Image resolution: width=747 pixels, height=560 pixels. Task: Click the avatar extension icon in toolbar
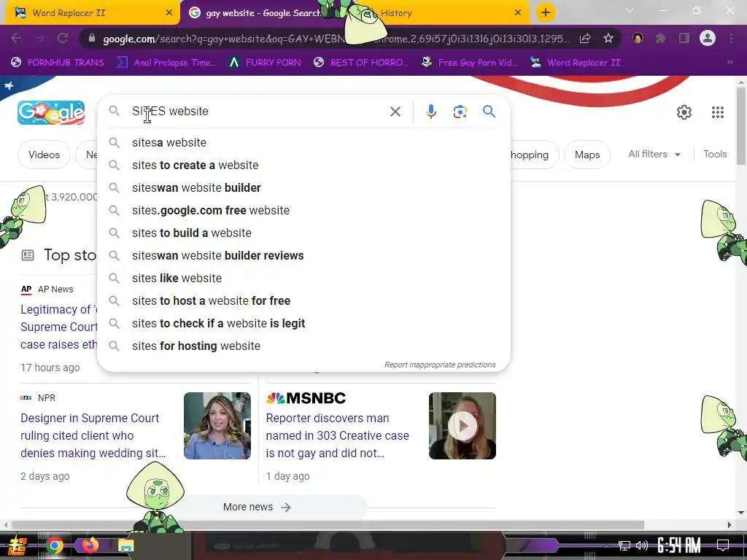[638, 38]
